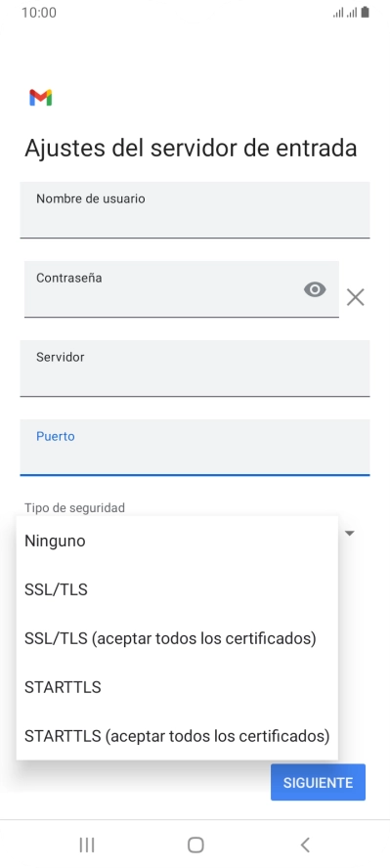Image resolution: width=390 pixels, height=868 pixels.
Task: Focus the Nombre de usuario field
Action: pyautogui.click(x=195, y=210)
